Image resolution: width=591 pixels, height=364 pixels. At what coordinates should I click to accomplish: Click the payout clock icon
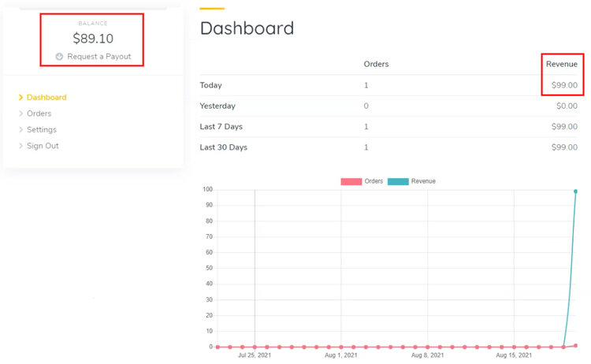click(x=59, y=57)
